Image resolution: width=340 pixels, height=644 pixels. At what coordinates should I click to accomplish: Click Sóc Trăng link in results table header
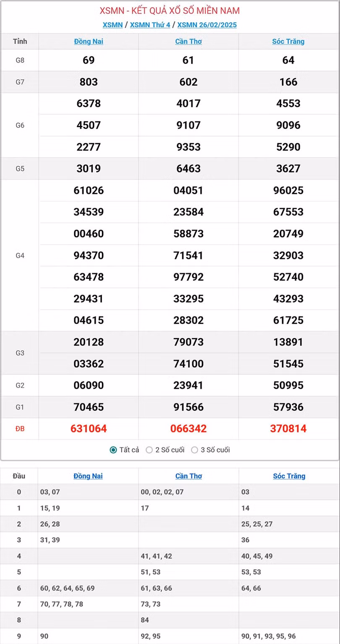point(288,41)
